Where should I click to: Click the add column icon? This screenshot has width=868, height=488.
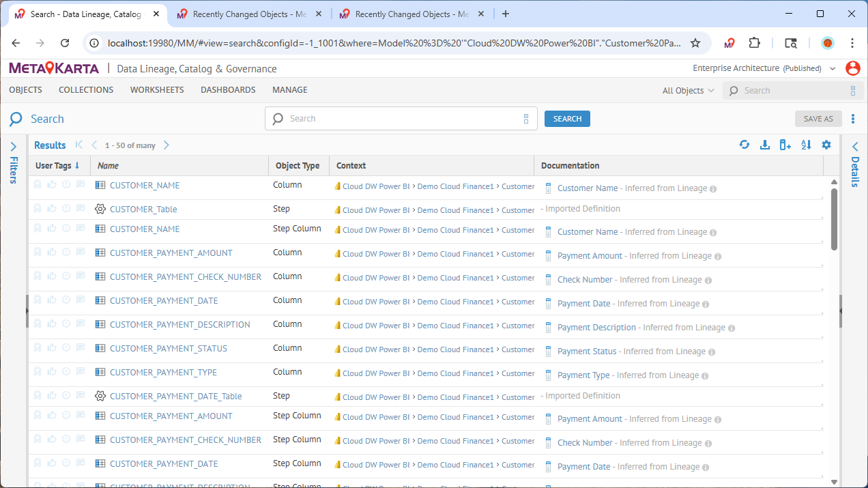coord(785,145)
